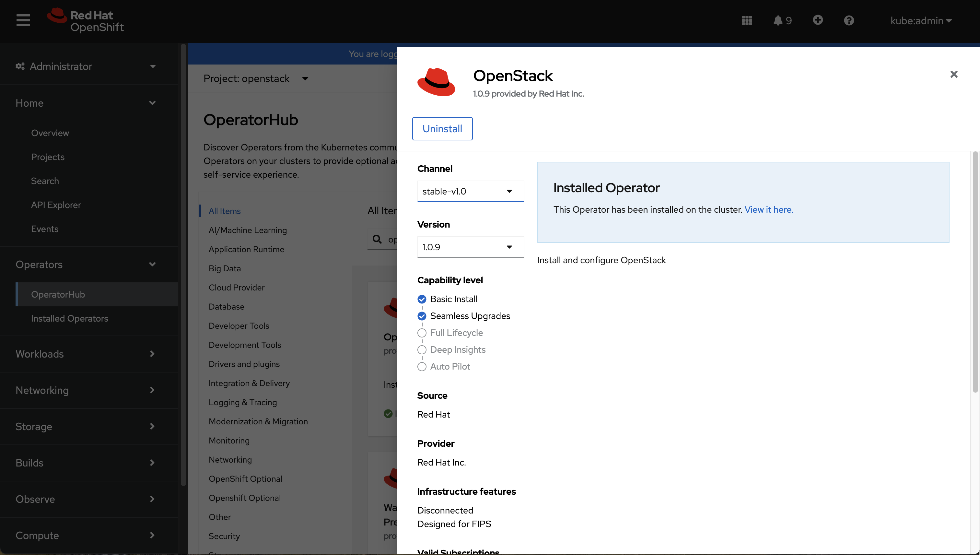Click the Basic Install capability checkmark
980x555 pixels.
pyautogui.click(x=422, y=299)
